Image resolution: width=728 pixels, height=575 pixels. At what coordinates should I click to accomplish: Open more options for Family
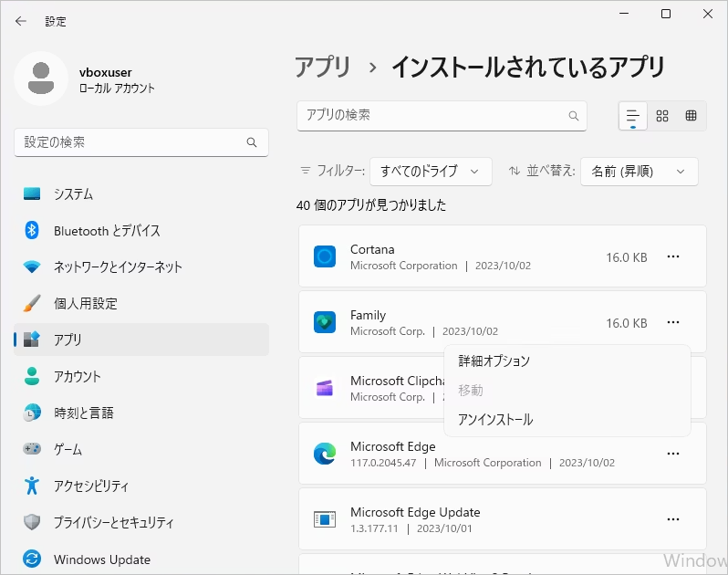tap(673, 322)
